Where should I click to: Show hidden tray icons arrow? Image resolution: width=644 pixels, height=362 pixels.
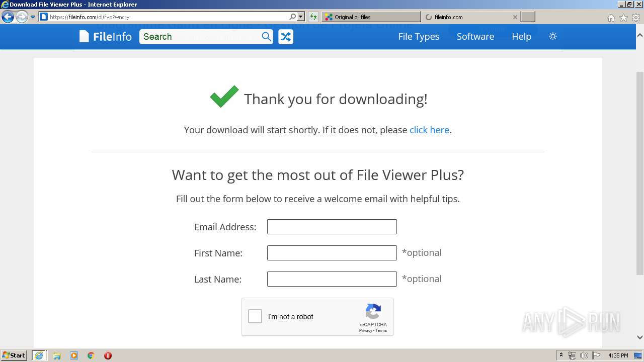pyautogui.click(x=561, y=355)
